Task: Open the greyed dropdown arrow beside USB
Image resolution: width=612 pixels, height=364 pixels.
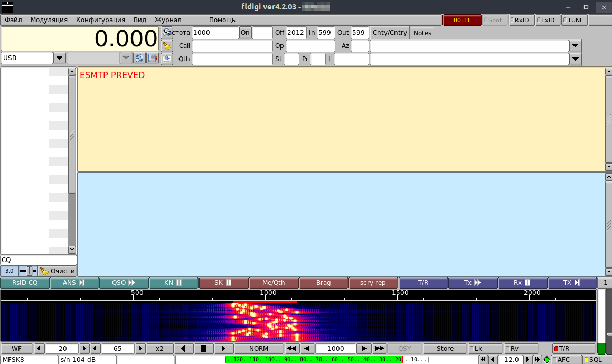Action: point(126,58)
